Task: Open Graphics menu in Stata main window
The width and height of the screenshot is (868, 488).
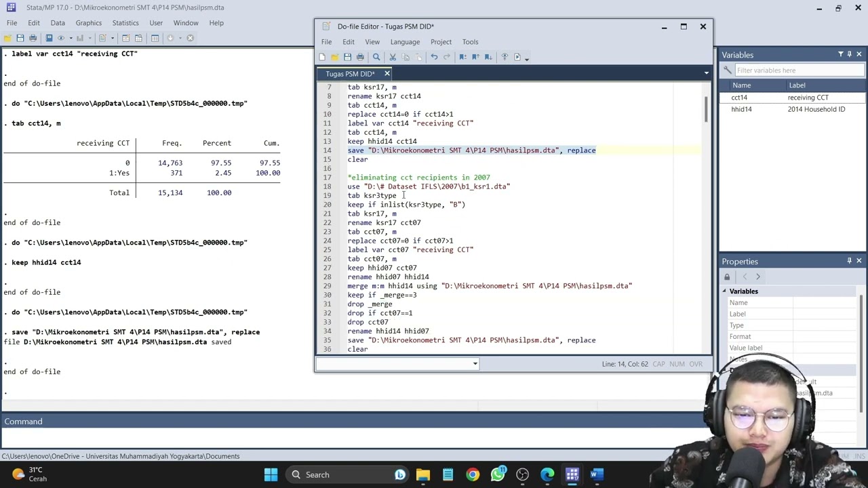Action: pyautogui.click(x=88, y=23)
